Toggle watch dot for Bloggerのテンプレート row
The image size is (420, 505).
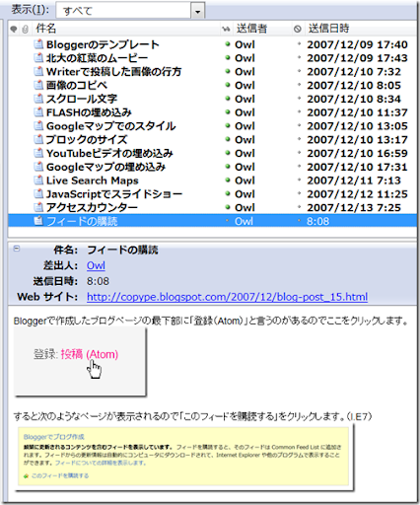point(228,43)
